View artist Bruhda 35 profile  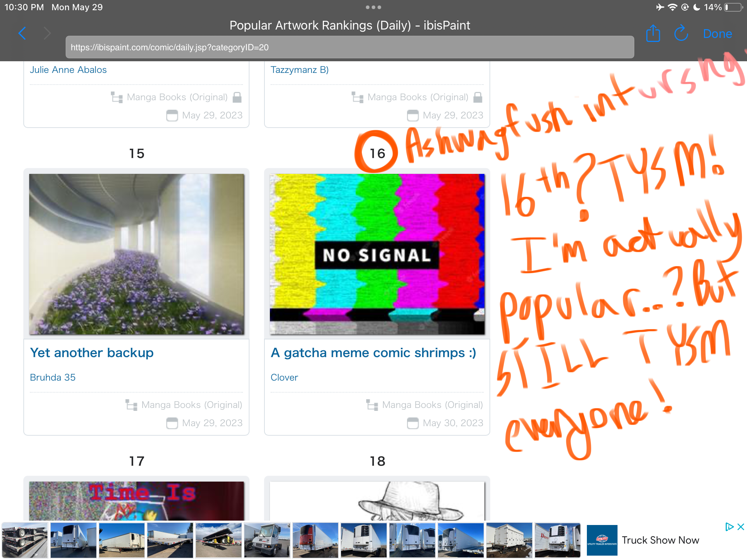pos(53,377)
